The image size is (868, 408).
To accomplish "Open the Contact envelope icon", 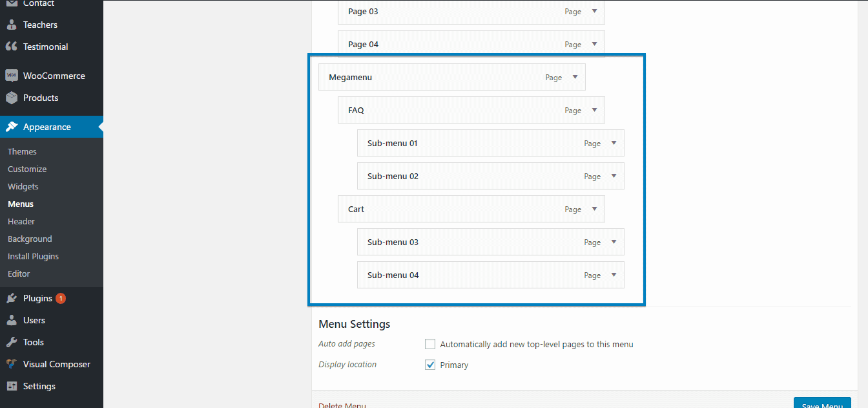I will tap(12, 4).
